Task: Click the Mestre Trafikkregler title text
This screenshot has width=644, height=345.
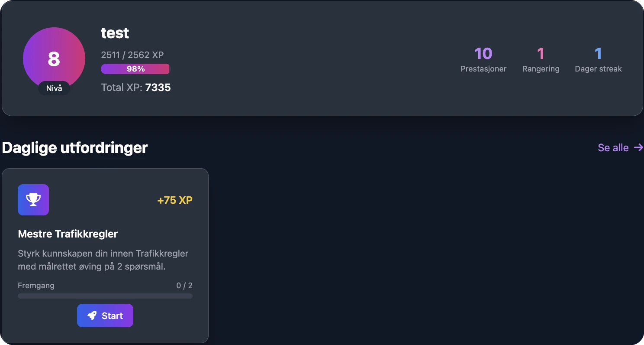Action: click(68, 234)
